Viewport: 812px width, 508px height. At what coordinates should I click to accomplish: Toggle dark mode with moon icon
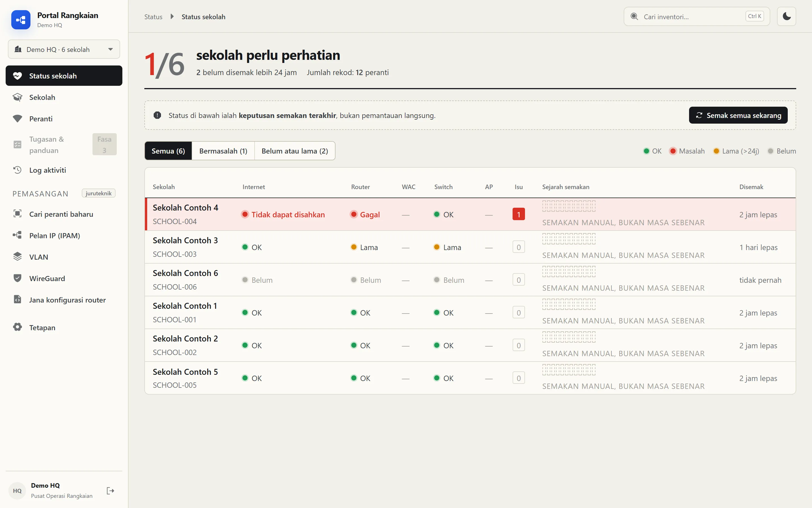(x=787, y=16)
